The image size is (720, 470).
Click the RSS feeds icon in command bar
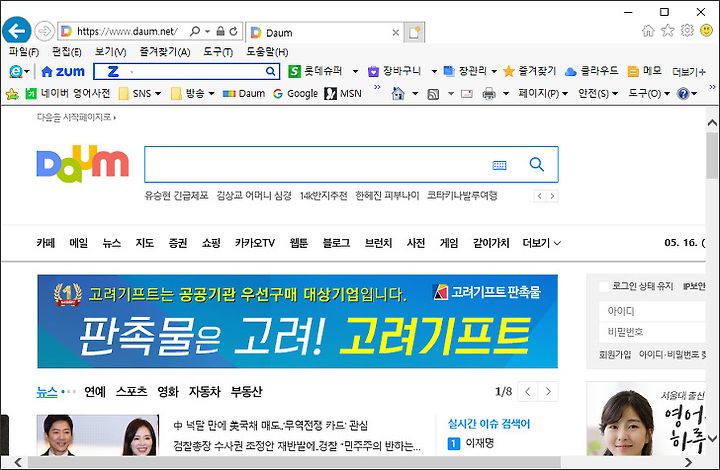433,94
